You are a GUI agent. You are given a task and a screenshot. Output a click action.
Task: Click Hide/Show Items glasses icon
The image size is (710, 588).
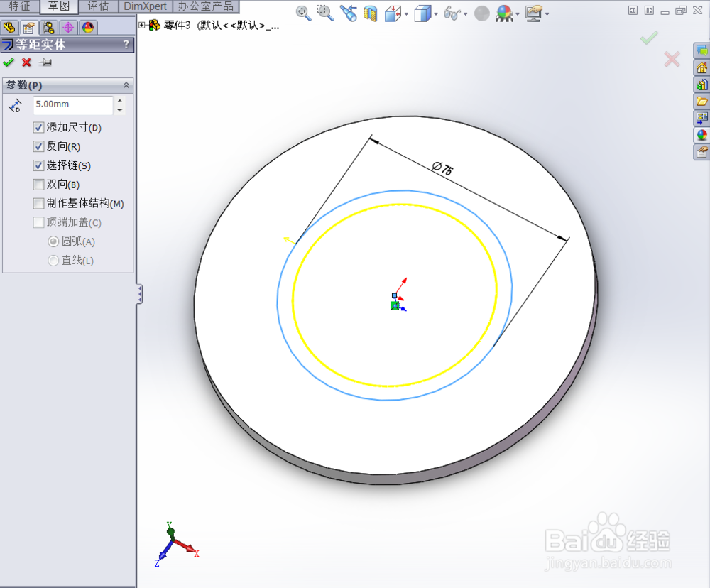(x=452, y=13)
